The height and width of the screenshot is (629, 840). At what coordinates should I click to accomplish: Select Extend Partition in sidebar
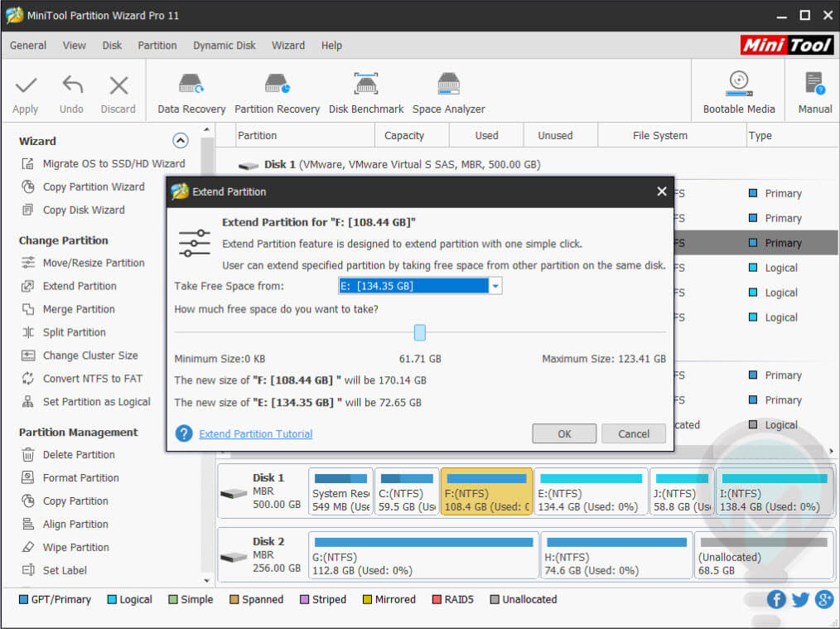click(69, 286)
